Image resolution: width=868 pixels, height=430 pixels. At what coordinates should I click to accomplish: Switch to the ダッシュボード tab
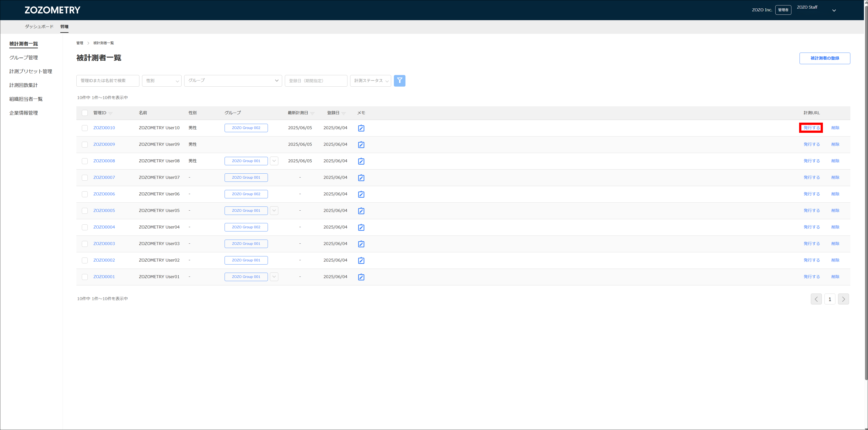point(39,27)
